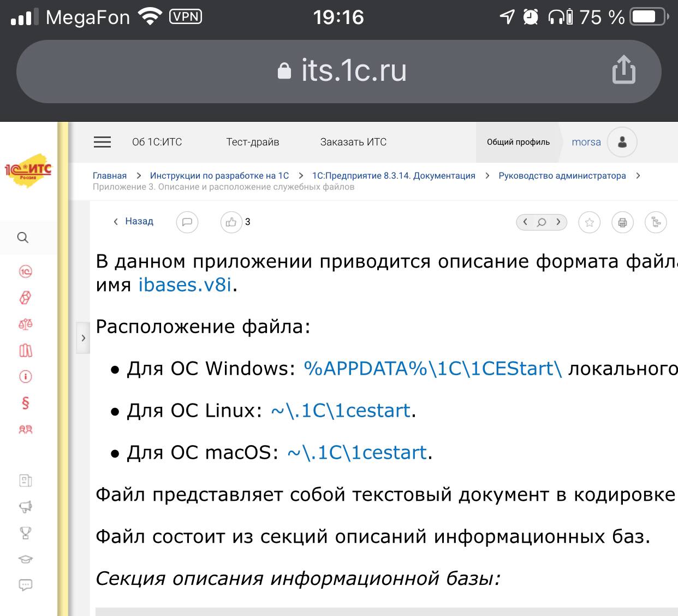Click the 1С:ИТС logo
The height and width of the screenshot is (616, 678).
[x=28, y=170]
